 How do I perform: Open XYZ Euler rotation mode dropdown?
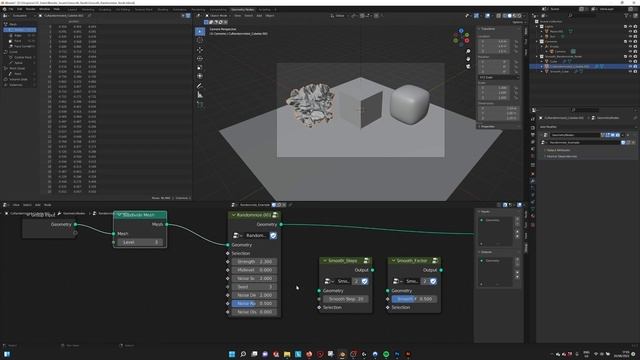[x=498, y=77]
